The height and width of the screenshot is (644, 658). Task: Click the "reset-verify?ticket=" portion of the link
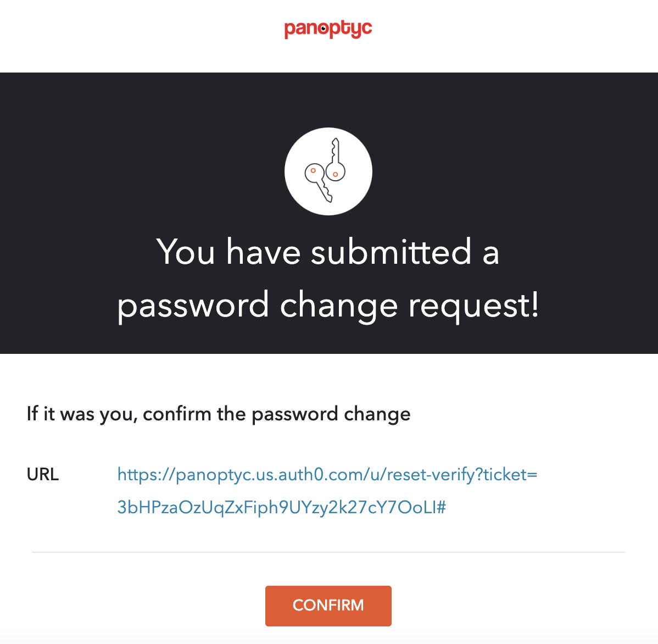pyautogui.click(x=462, y=475)
